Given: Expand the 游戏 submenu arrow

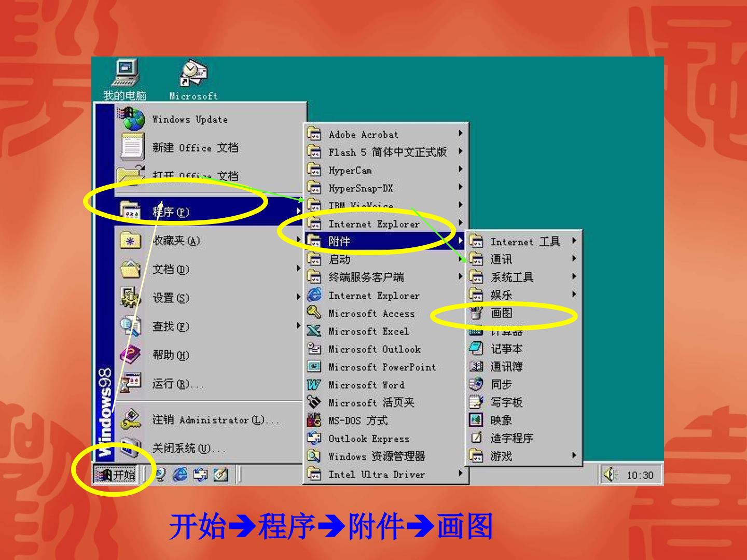Looking at the screenshot, I should tap(574, 455).
